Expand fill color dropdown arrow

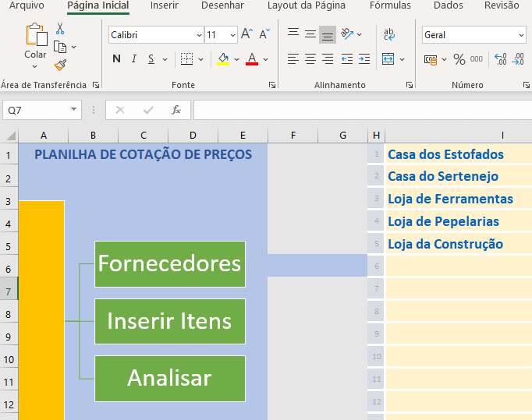pos(236,59)
